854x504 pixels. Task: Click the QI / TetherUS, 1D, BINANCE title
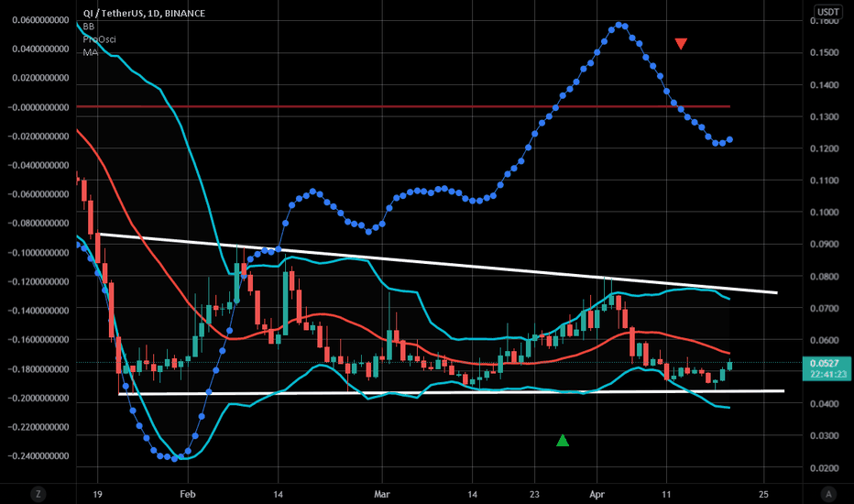[144, 13]
